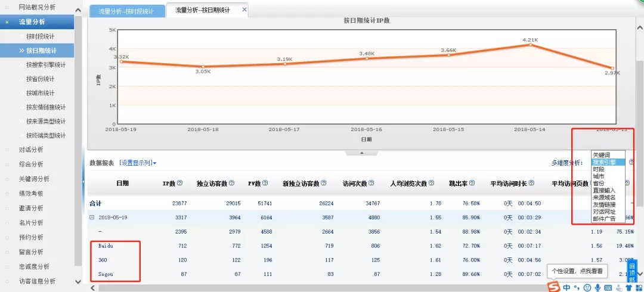
Task: Click the 合计 total row label
Action: click(95, 203)
